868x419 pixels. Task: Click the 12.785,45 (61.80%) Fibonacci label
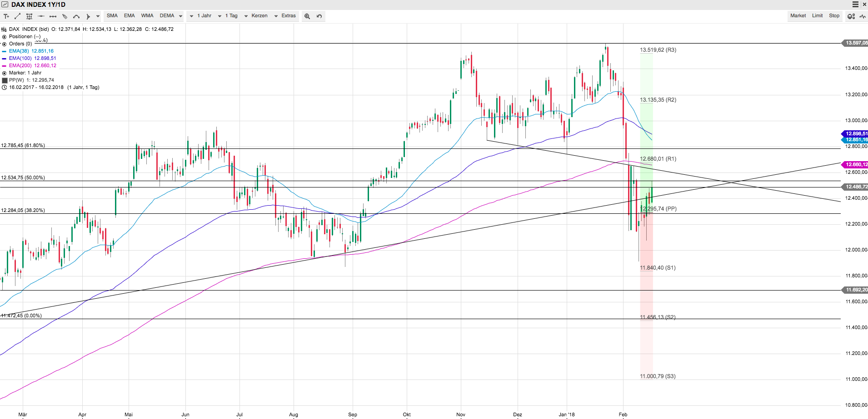tap(23, 146)
